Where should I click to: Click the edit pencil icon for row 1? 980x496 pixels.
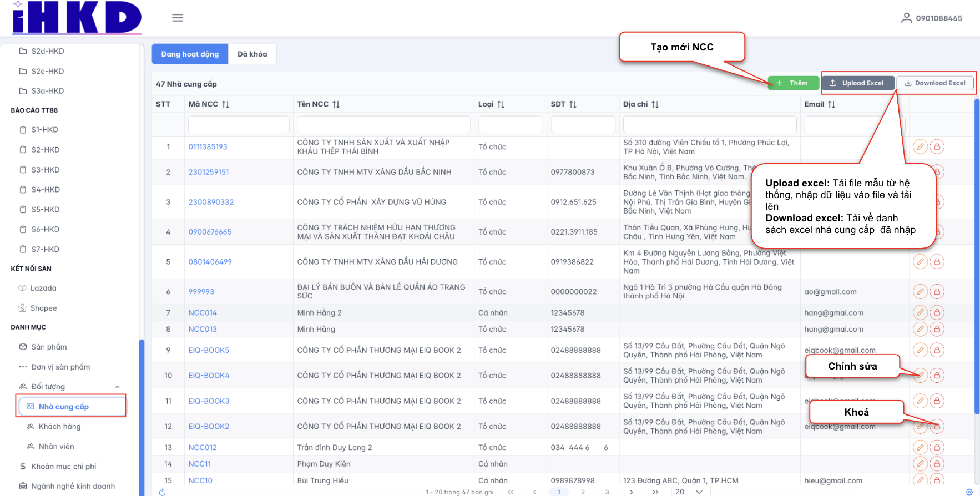click(920, 147)
